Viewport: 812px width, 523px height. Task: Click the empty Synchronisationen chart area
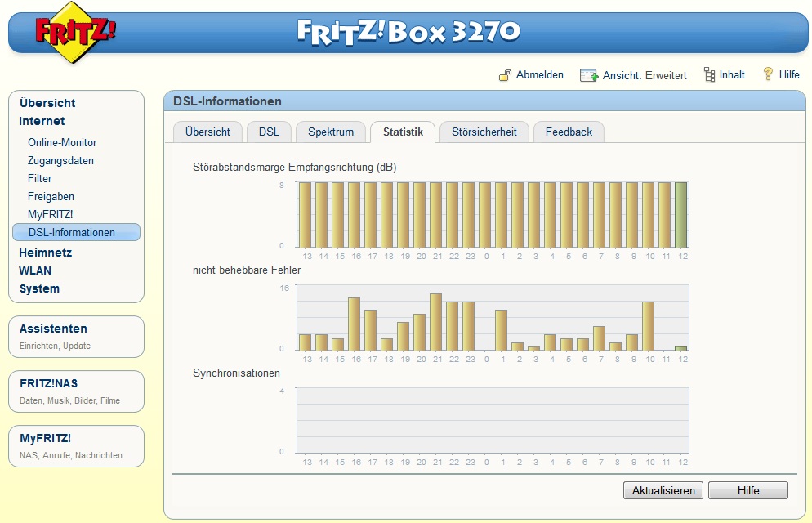click(x=493, y=420)
